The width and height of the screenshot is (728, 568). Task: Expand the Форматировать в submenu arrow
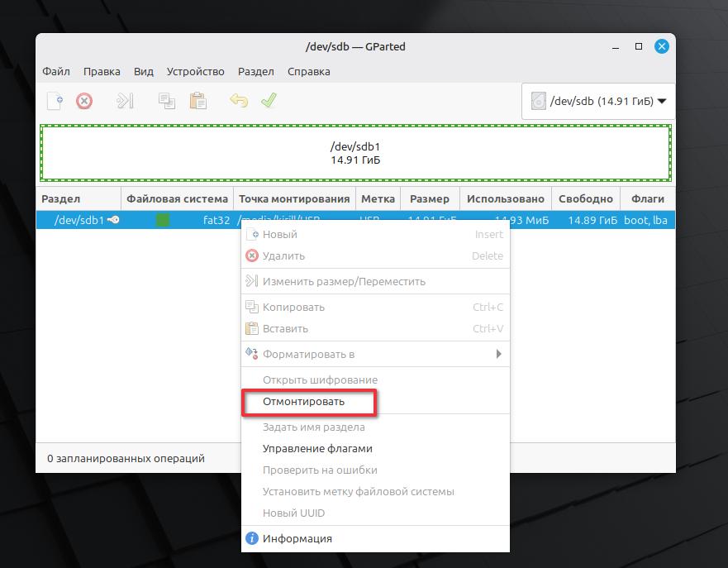click(498, 354)
